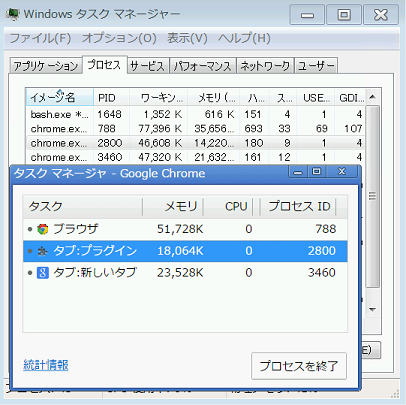Click the puzzle plugin icon in タブ:プラグイン row
Viewport: 406px width, 405px height.
[43, 251]
